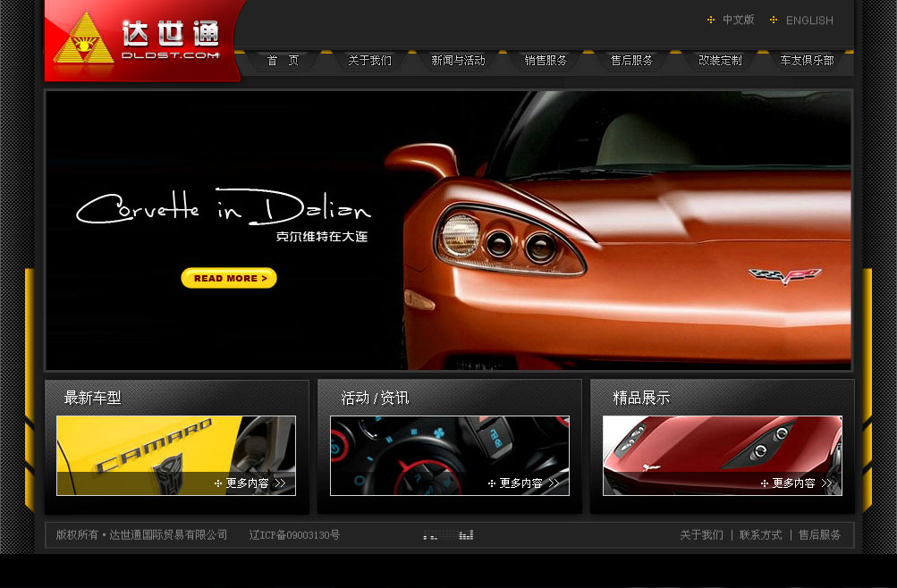Open the 车友俱乐部 menu item
This screenshot has height=588, width=897.
[807, 61]
